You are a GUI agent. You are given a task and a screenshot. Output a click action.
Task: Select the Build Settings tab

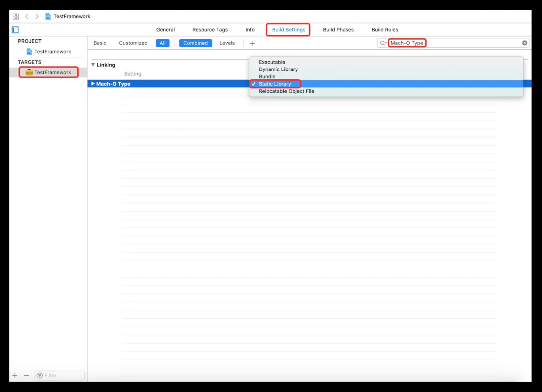click(x=289, y=30)
